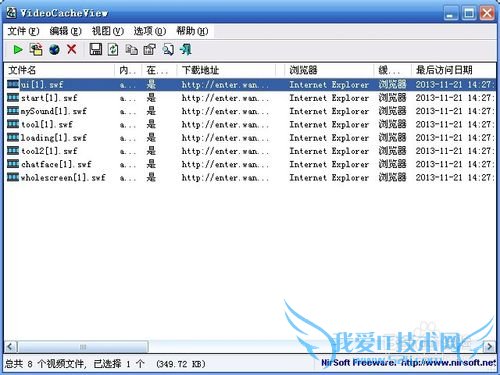Click the copy selected items icon

tap(131, 50)
